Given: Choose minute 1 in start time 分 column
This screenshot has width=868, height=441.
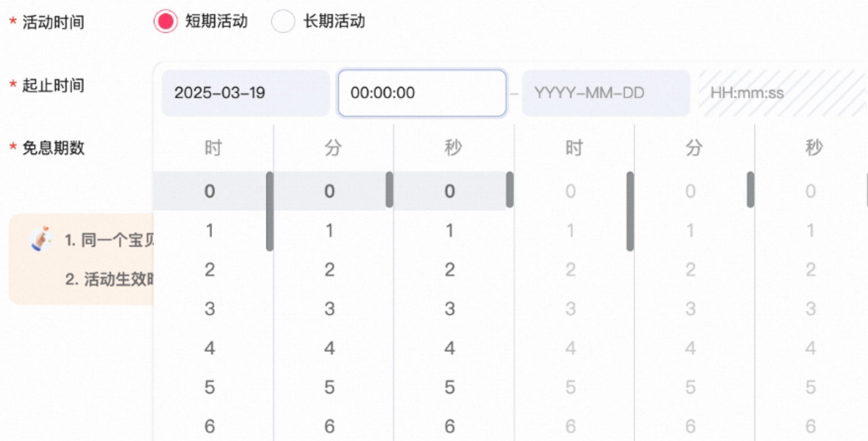Looking at the screenshot, I should coord(329,230).
